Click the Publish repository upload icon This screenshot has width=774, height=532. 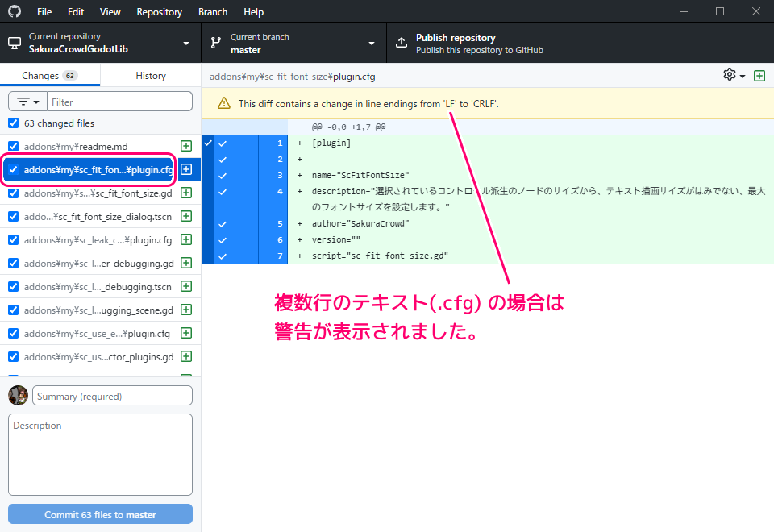point(401,44)
